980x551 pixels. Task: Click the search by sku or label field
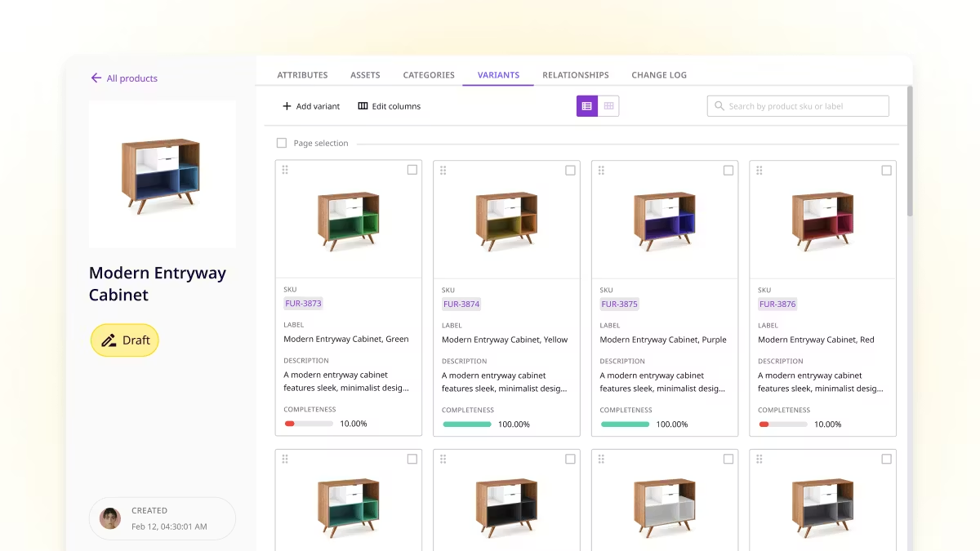[798, 106]
